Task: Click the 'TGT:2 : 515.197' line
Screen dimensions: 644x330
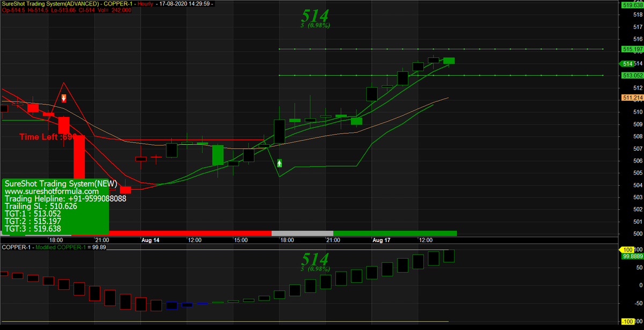Action: point(33,221)
